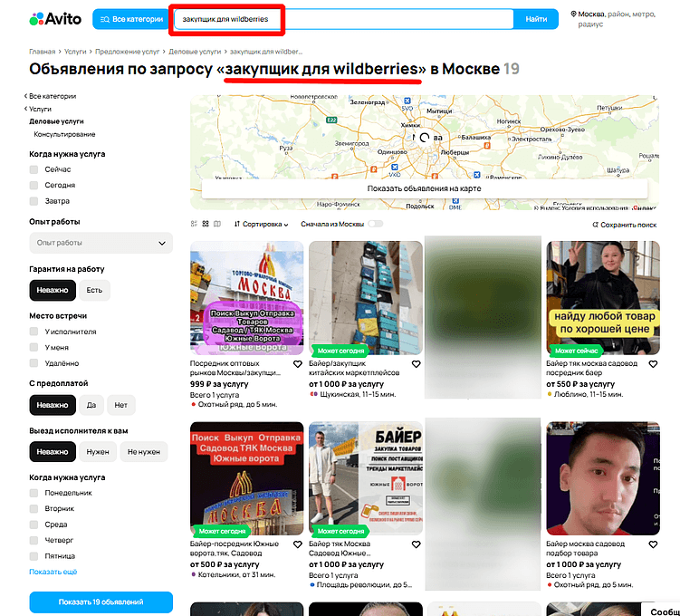Image resolution: width=680 pixels, height=616 pixels.
Task: Select Да under С предоплатой
Action: point(91,405)
